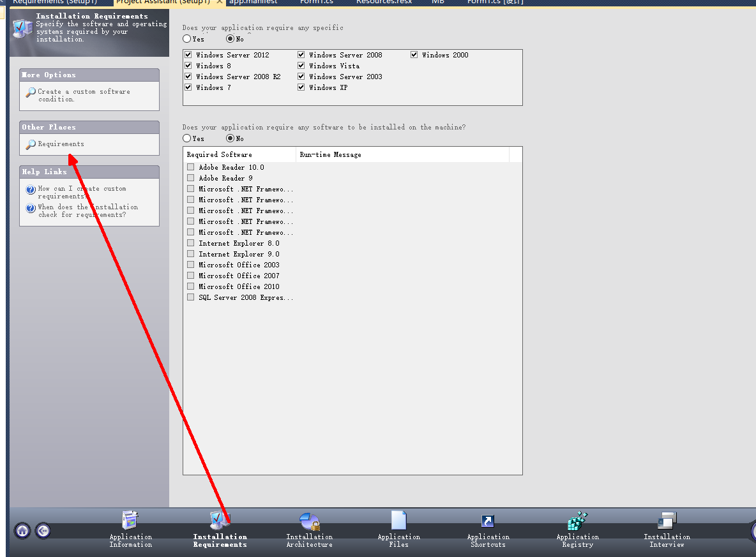
Task: Click magnifier icon beside custom software condition
Action: 31,92
